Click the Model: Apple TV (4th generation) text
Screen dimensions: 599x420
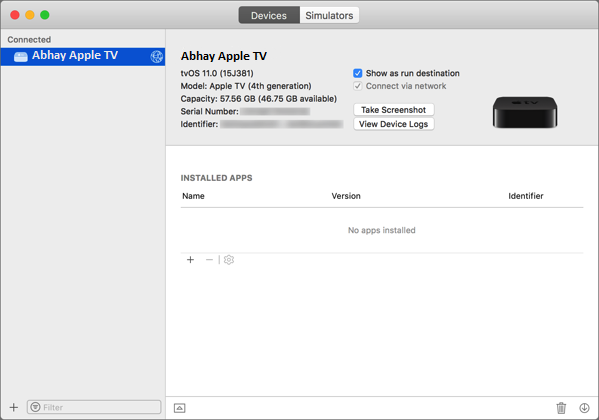coord(246,86)
